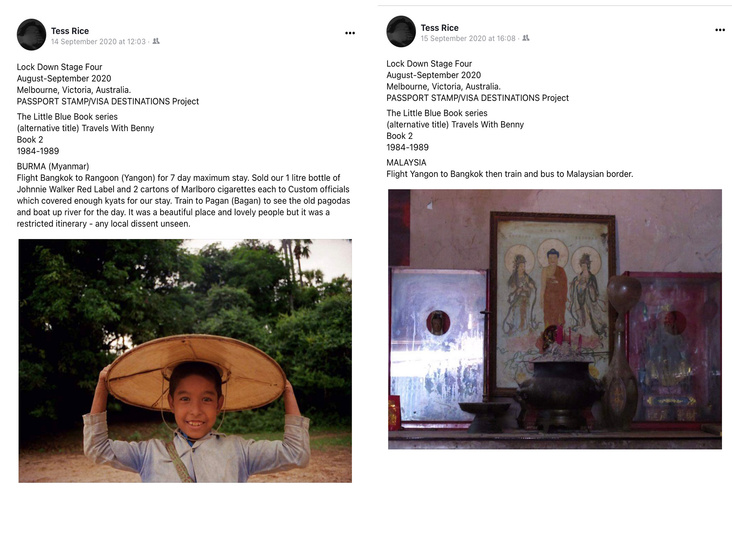This screenshot has height=549, width=732.
Task: Open Tess Rice profile name on right post
Action: [439, 28]
